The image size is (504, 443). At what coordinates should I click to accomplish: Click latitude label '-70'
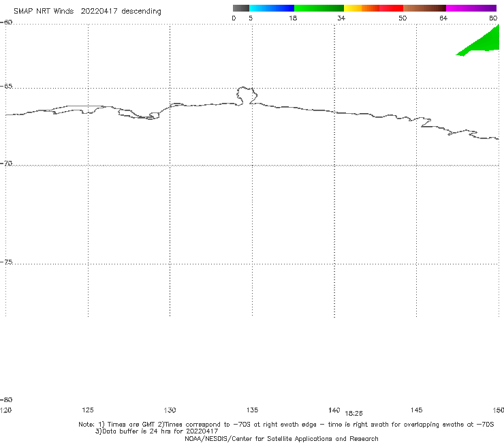click(x=6, y=164)
